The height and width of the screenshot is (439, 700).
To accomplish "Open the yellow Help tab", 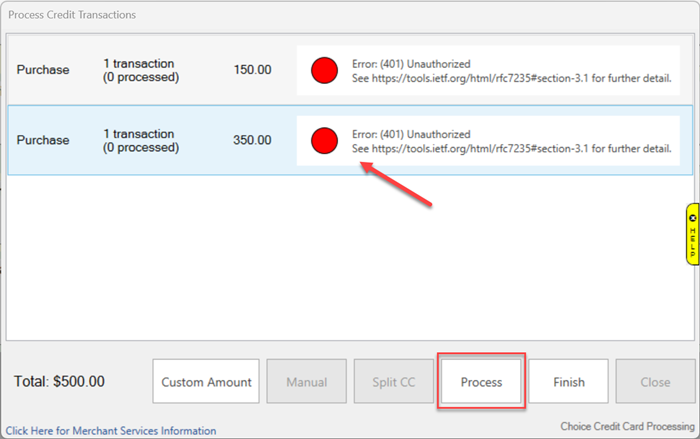I will coord(692,234).
